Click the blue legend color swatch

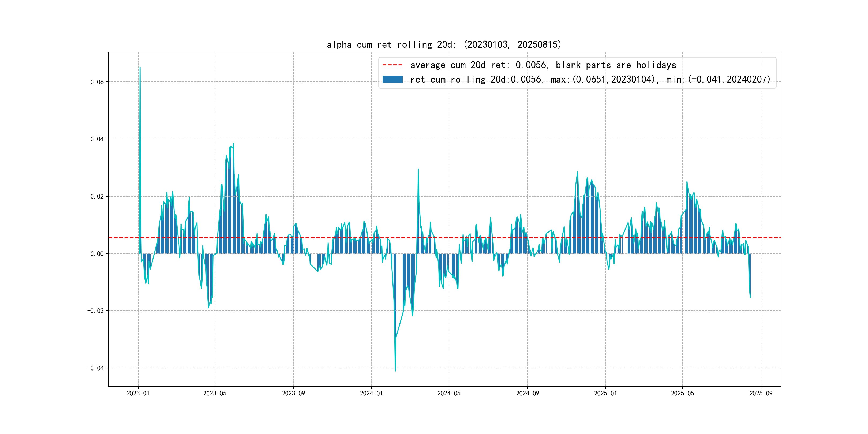(x=392, y=80)
